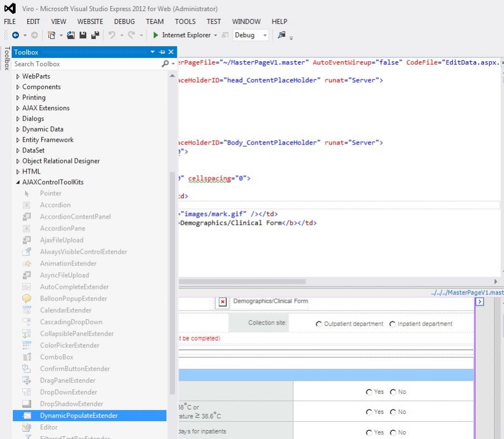Screen dimensions: 504x439
Task: Start debugging with the green play icon
Action: pos(156,35)
